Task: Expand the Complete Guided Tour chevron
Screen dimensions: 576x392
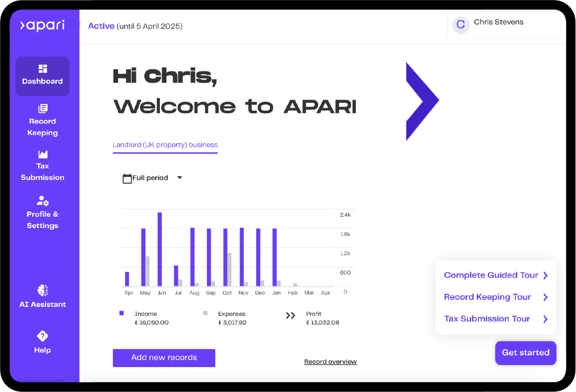Action: pyautogui.click(x=545, y=275)
